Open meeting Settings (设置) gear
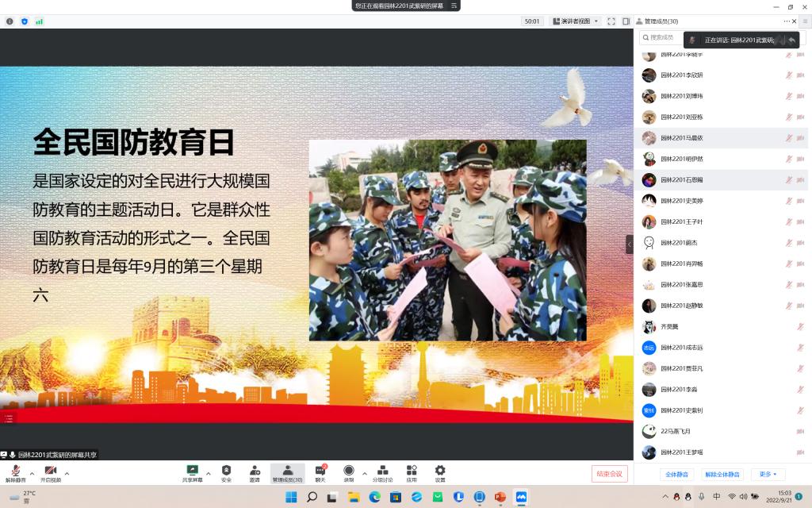 tap(440, 473)
